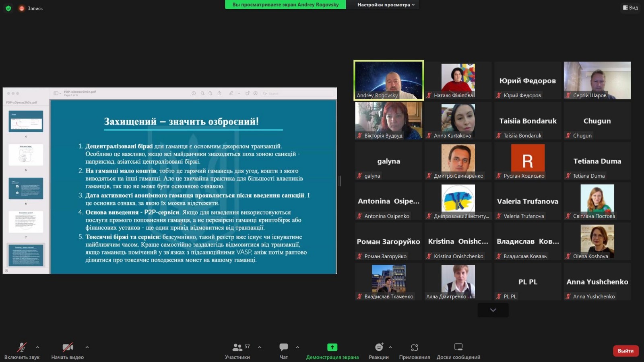Open the Reactions menu

(379, 347)
